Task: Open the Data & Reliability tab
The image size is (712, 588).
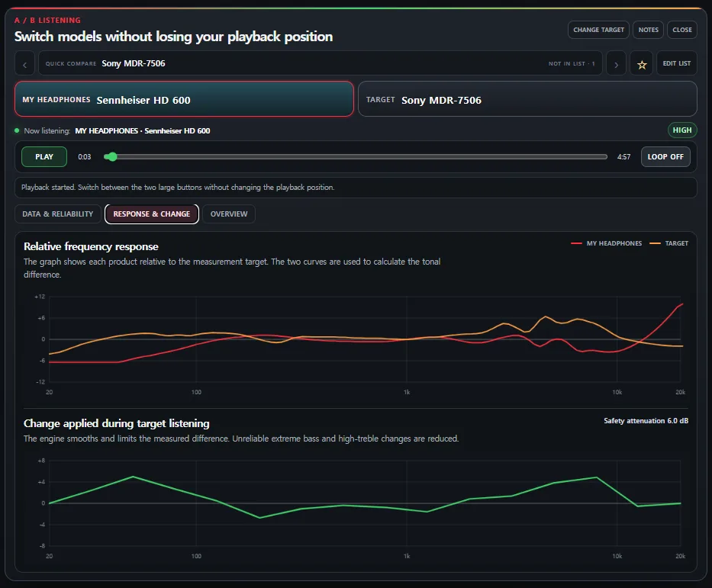Action: tap(58, 214)
